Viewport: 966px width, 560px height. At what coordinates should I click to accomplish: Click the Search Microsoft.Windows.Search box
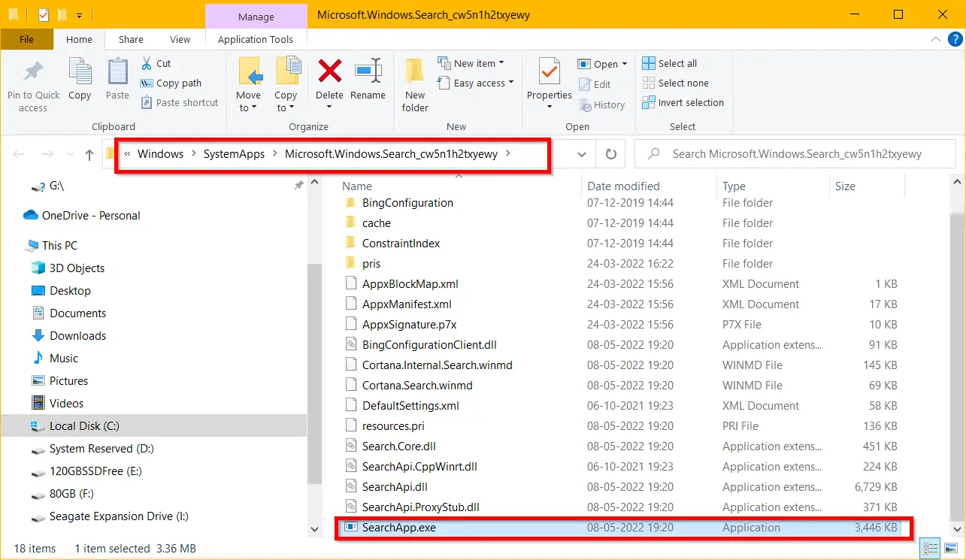[x=797, y=154]
